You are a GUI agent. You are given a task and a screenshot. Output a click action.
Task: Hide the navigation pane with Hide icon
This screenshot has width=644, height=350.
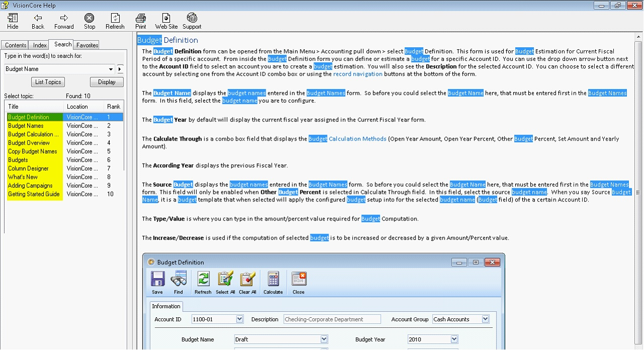click(13, 21)
